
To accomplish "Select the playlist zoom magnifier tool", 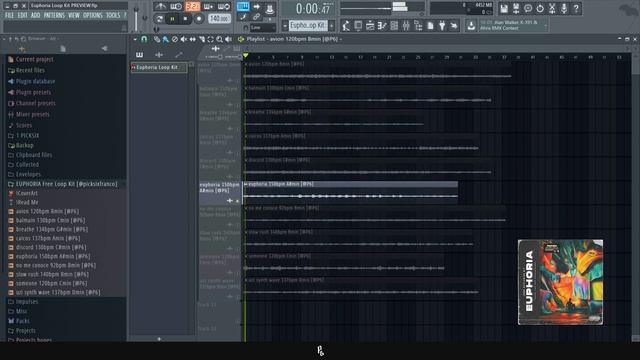I will pos(220,39).
